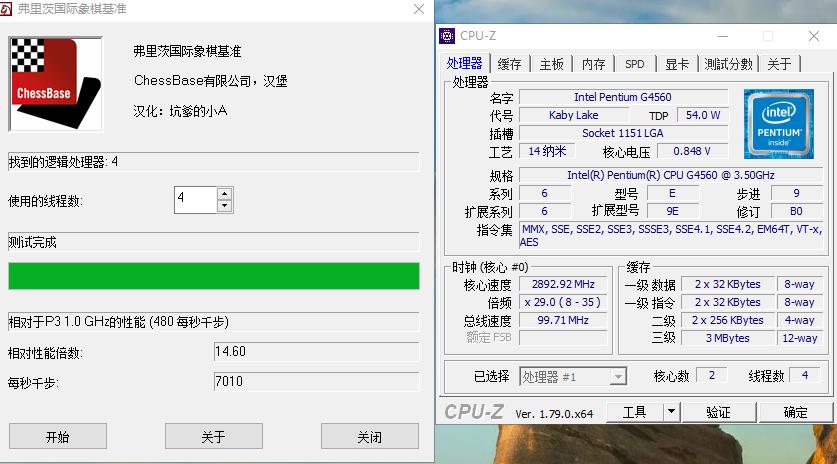Click the core voltage 0.848 V field
837x464 pixels.
[692, 151]
